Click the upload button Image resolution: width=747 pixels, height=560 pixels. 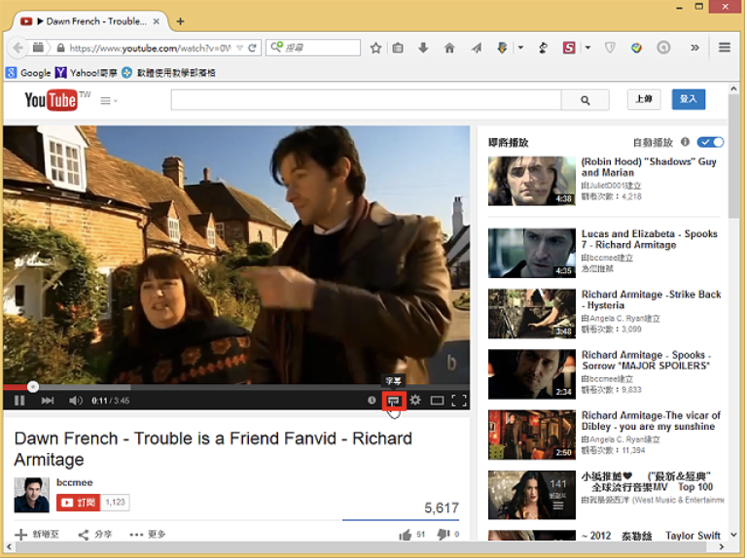(x=644, y=99)
